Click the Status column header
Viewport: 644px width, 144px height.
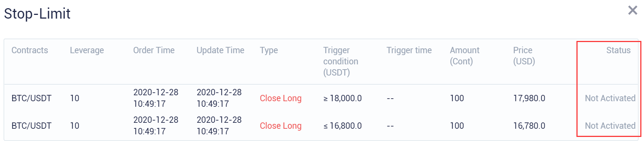tap(618, 50)
